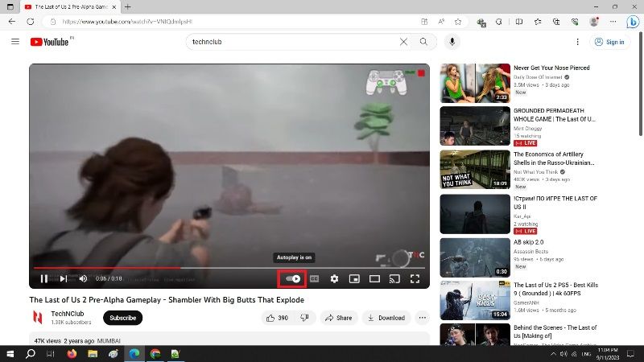Viewport: 644px width, 362px height.
Task: Share the video
Action: (x=339, y=318)
